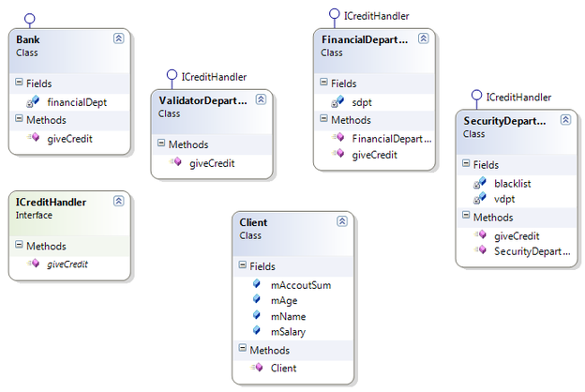Select the giveCredit method in ICreditHandler interface
585x392 pixels.
tap(67, 264)
